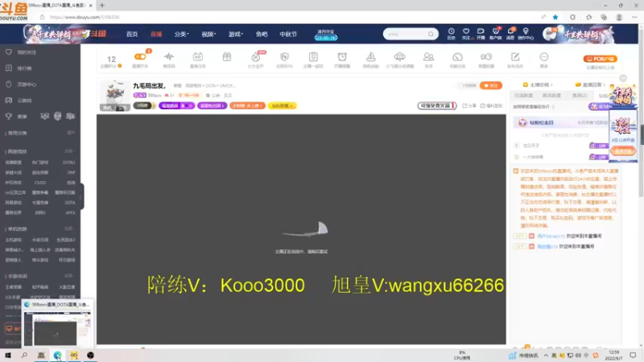
Task: Switch to the 日活跃度 tab
Action: coord(523,95)
